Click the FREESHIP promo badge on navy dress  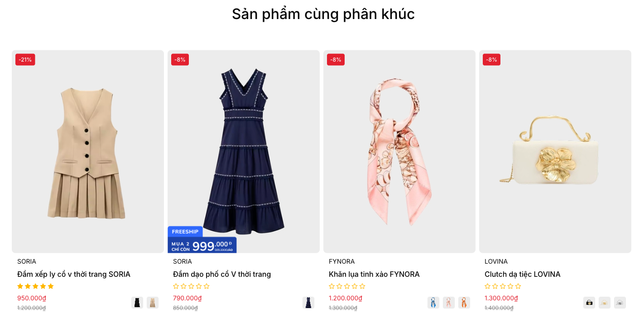click(185, 232)
